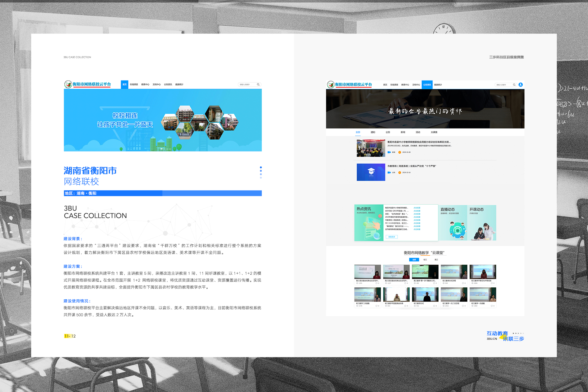The width and height of the screenshot is (588, 392).
Task: Open 初三数学一次函数 video thumbnail
Action: (x=483, y=294)
